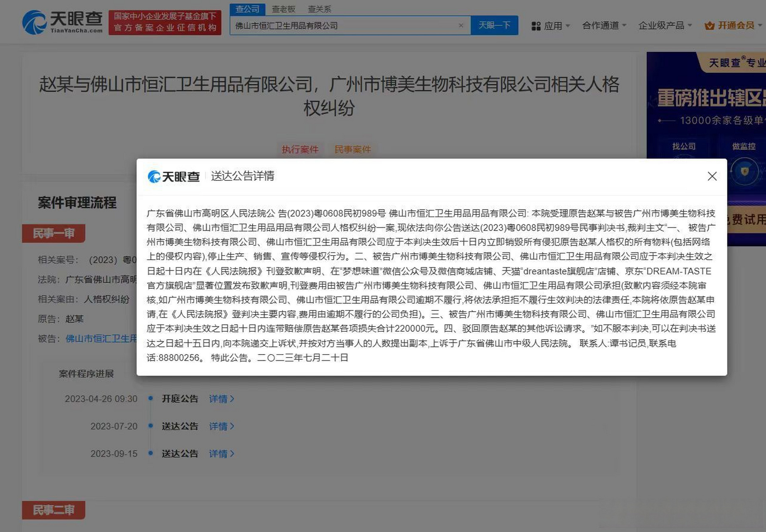Click the 天眼一下 search button
This screenshot has width=766, height=532.
(494, 25)
